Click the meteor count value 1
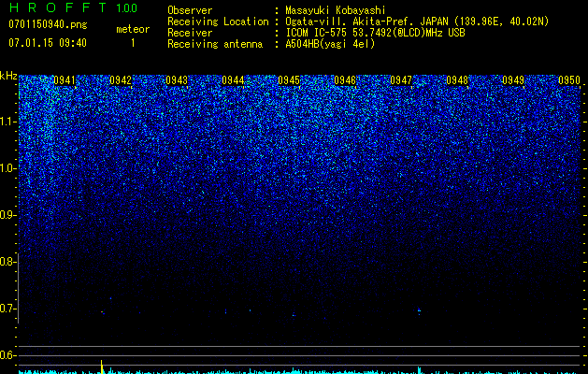This screenshot has width=588, height=374. (133, 43)
